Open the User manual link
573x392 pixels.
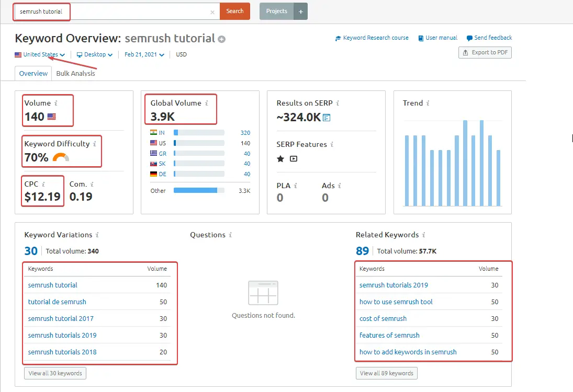click(x=438, y=38)
